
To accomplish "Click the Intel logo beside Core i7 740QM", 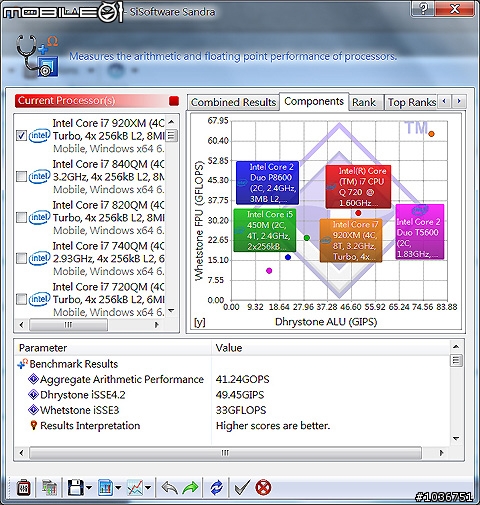I will tap(39, 258).
